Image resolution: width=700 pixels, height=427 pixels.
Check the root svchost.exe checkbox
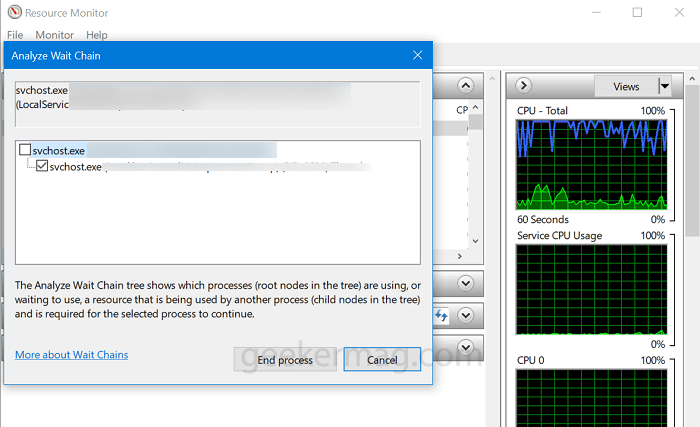point(25,150)
